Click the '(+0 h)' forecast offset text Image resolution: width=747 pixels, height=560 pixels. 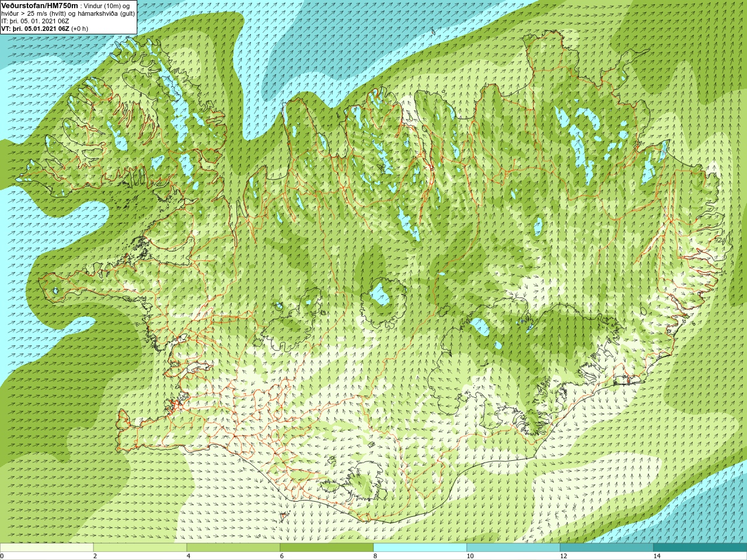pyautogui.click(x=80, y=29)
